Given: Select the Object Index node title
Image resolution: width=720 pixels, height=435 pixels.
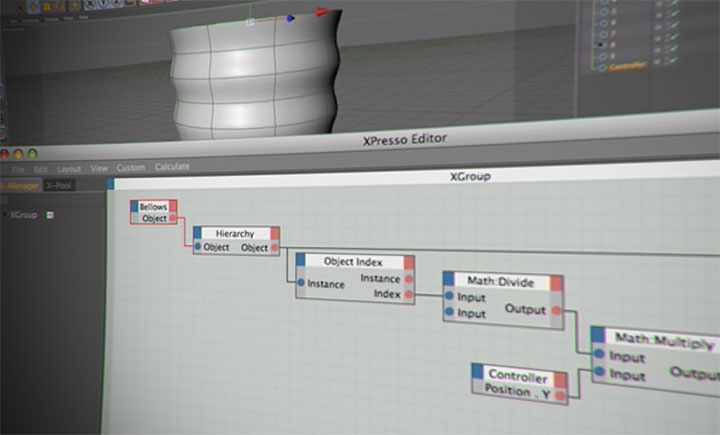Looking at the screenshot, I should [353, 262].
